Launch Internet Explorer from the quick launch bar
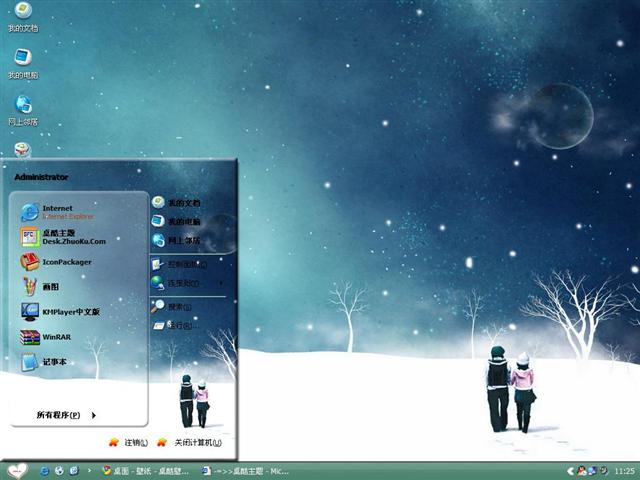 tap(44, 471)
